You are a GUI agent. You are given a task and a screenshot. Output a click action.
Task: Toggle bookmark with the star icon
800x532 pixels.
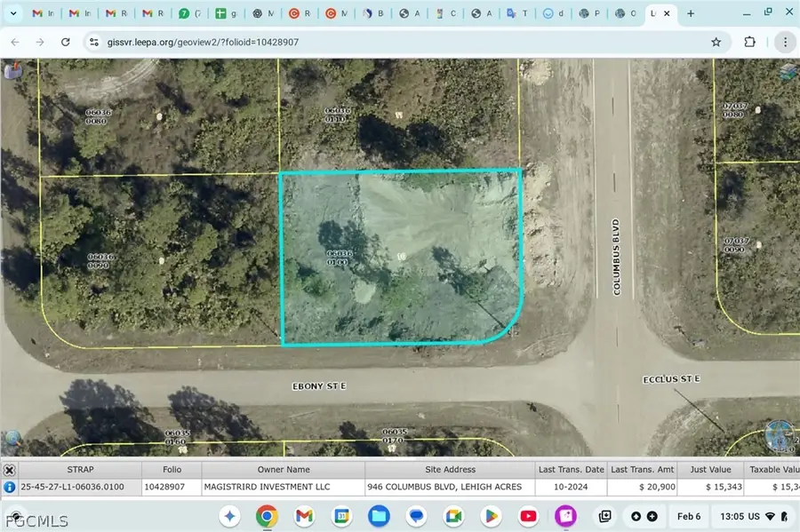717,42
